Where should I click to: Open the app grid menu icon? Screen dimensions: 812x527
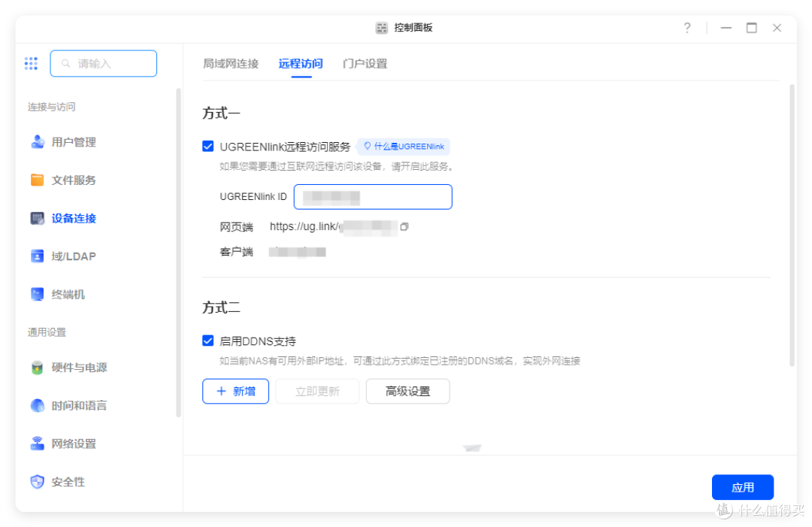pos(31,64)
